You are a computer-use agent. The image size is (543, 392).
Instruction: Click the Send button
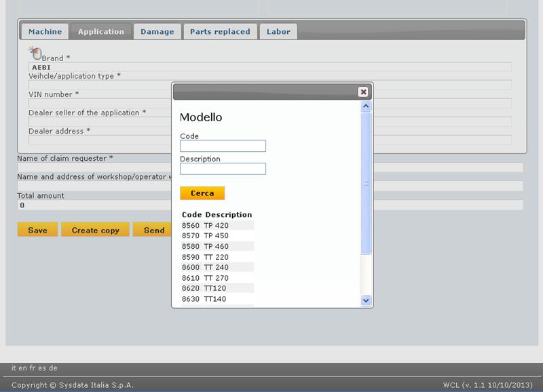152,230
